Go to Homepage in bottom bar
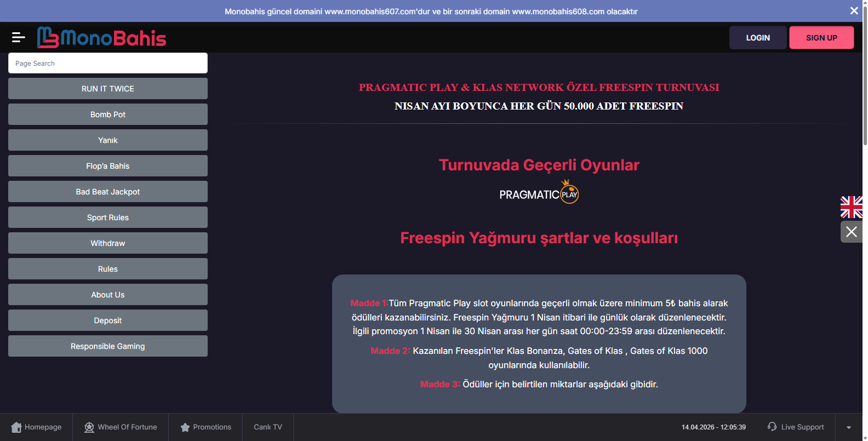Screen dimensions: 868x441 tap(36, 427)
